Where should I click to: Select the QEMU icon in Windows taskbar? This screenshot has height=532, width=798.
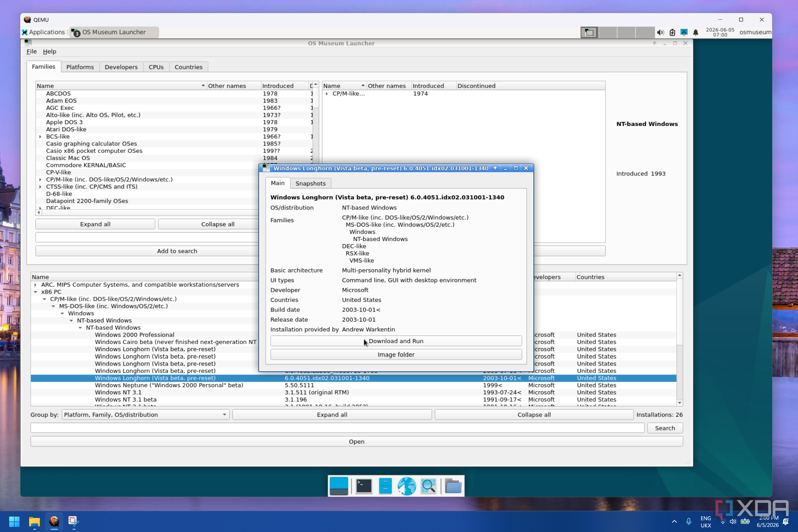[x=54, y=522]
